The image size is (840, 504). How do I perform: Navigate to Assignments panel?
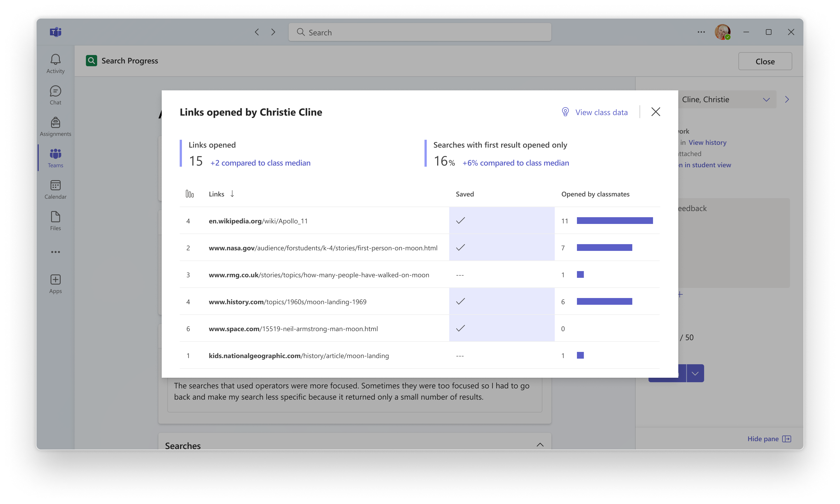tap(56, 126)
